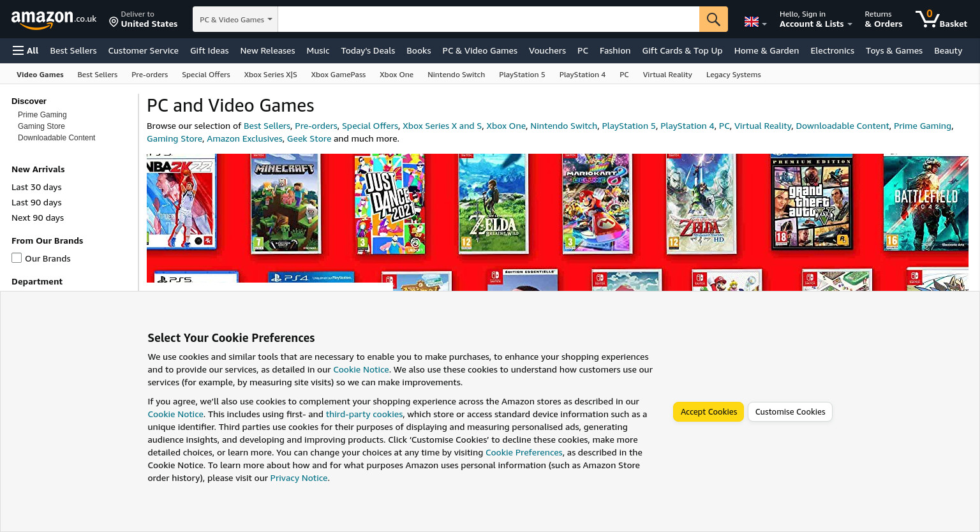Click Xbox Series X and S intro link

442,126
